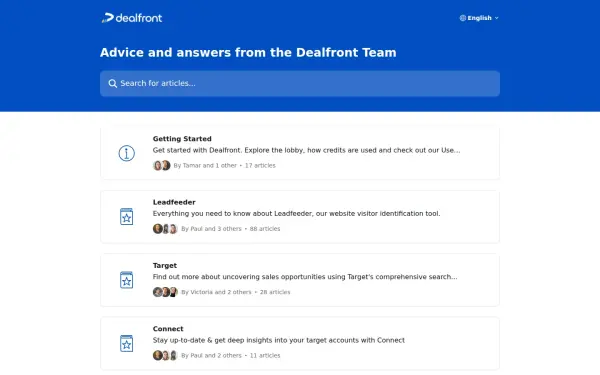600x375 pixels.
Task: Click '88 articles' text
Action: 265,229
